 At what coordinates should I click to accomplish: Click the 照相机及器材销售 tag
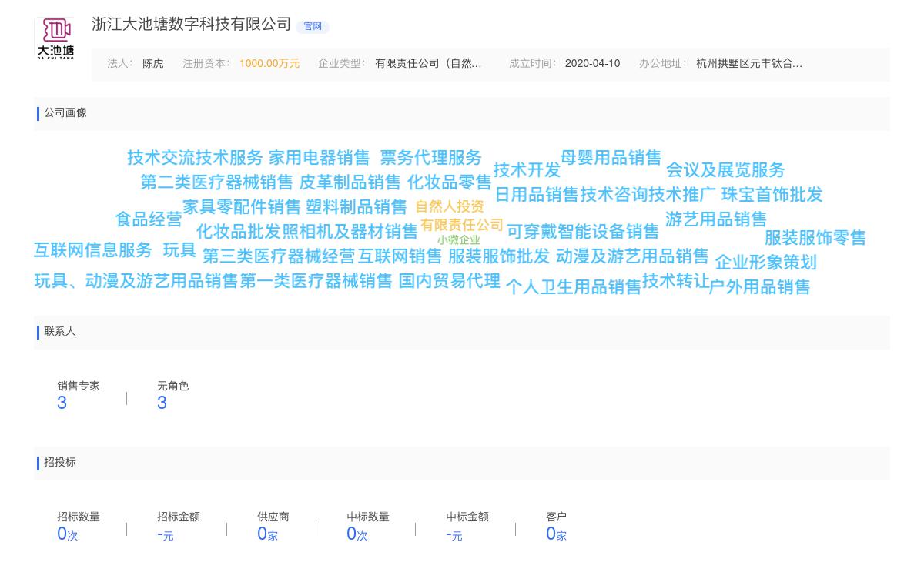350,232
